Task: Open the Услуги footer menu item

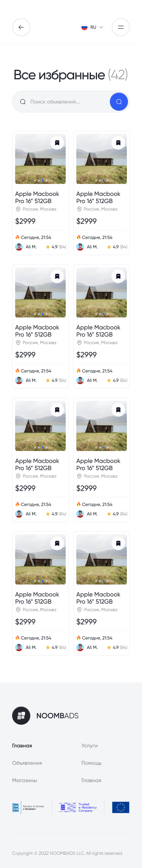Action: (x=90, y=746)
